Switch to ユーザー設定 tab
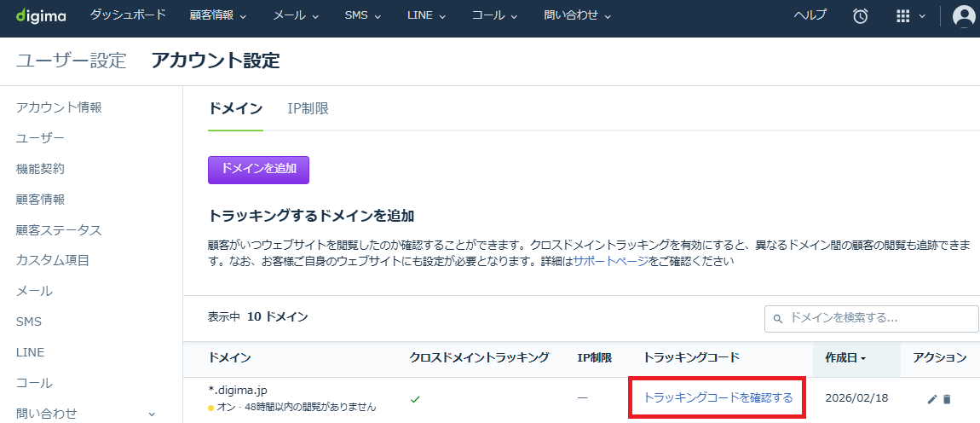 coord(72,61)
